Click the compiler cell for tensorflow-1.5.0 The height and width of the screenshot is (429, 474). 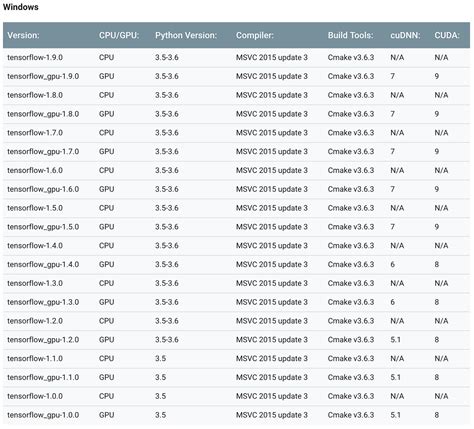(x=272, y=208)
